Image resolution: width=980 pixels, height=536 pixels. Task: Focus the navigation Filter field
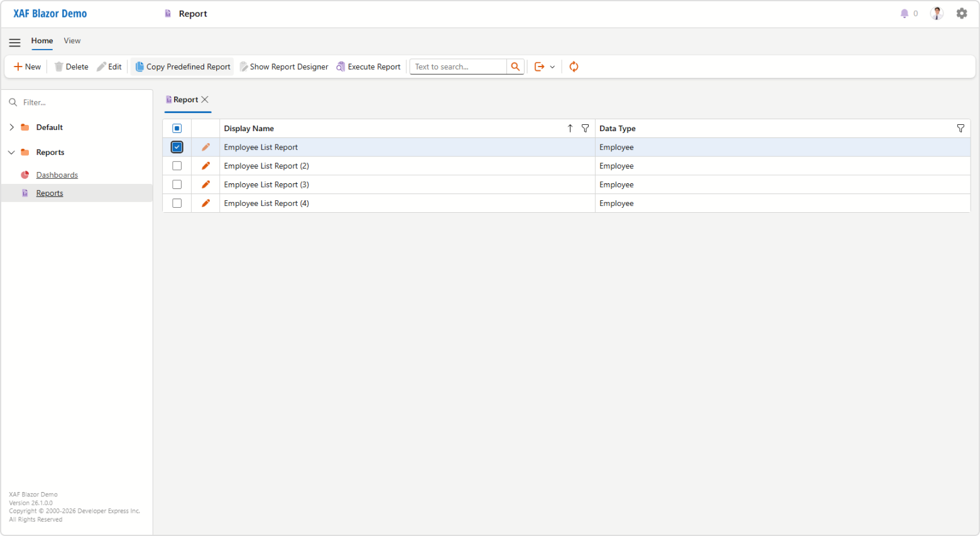pos(77,102)
